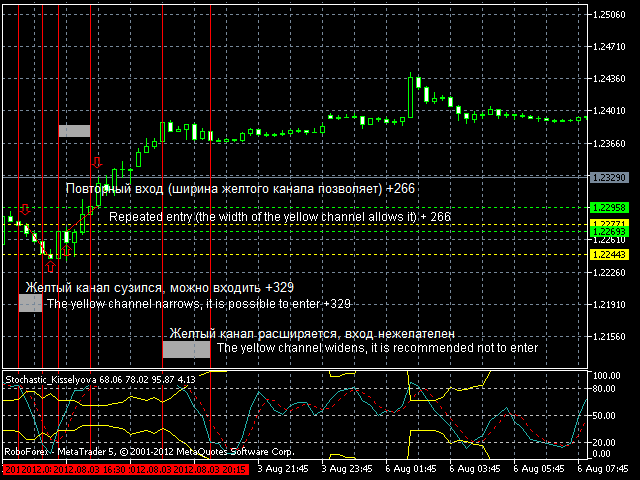The width and height of the screenshot is (640, 480).
Task: Select the red '2012.08.03 20:15' date label
Action: (x=210, y=469)
